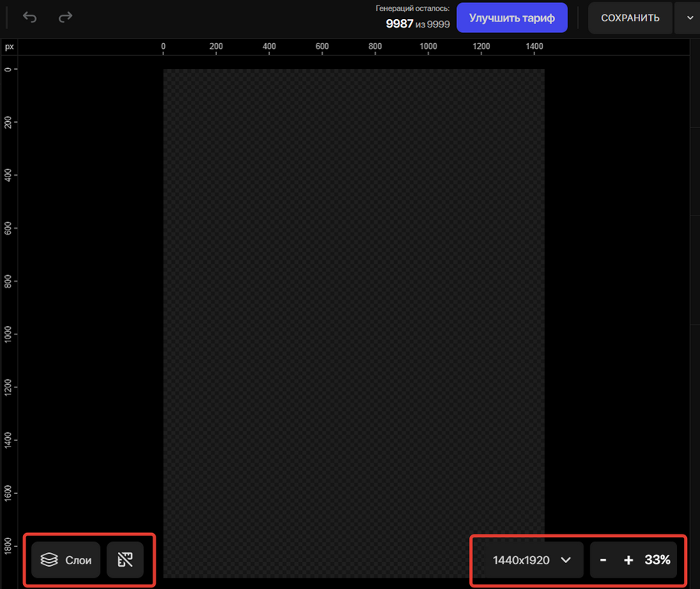The height and width of the screenshot is (589, 700).
Task: Zoom out with the minus button
Action: [603, 560]
